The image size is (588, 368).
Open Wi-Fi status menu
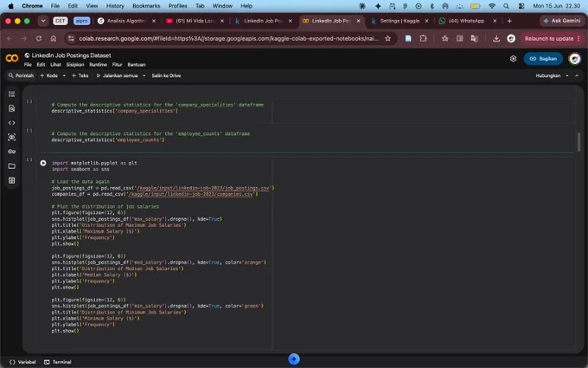(x=492, y=6)
